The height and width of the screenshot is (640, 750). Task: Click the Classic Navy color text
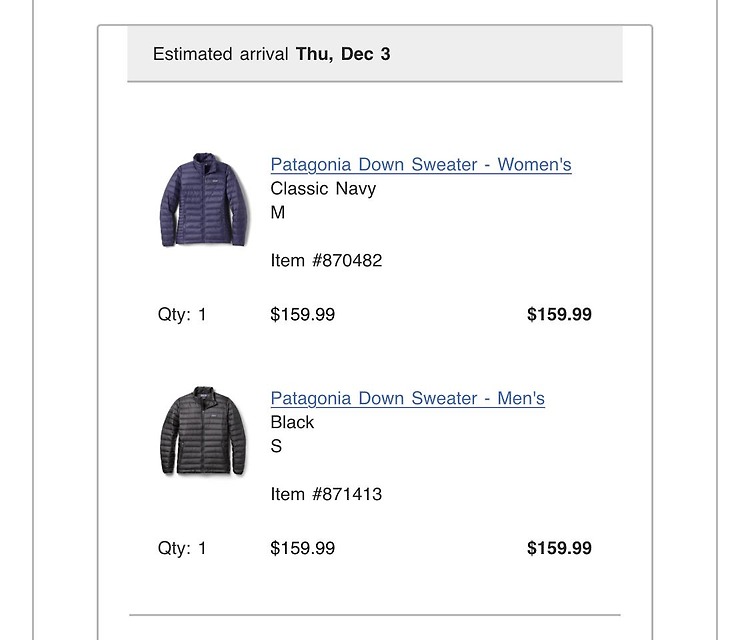[323, 188]
